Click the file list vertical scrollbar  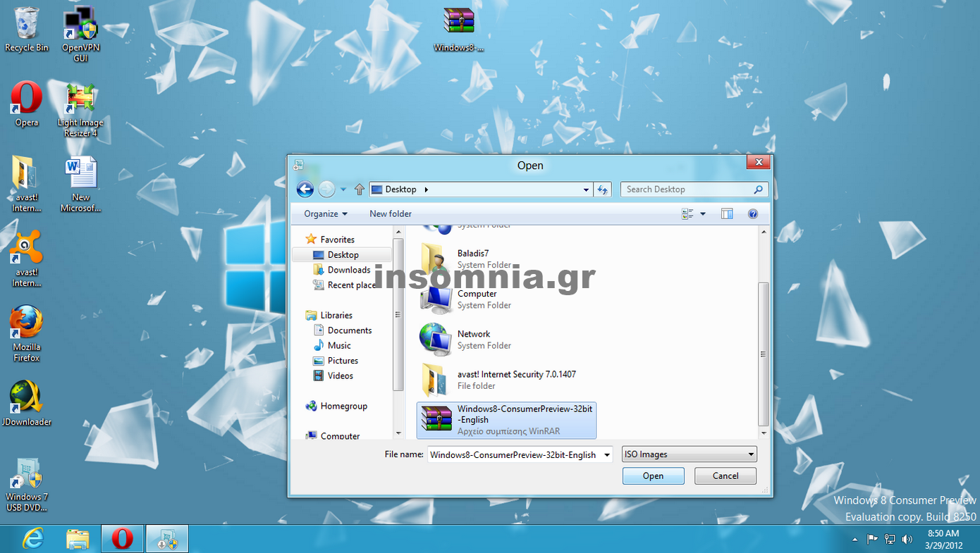click(x=763, y=355)
